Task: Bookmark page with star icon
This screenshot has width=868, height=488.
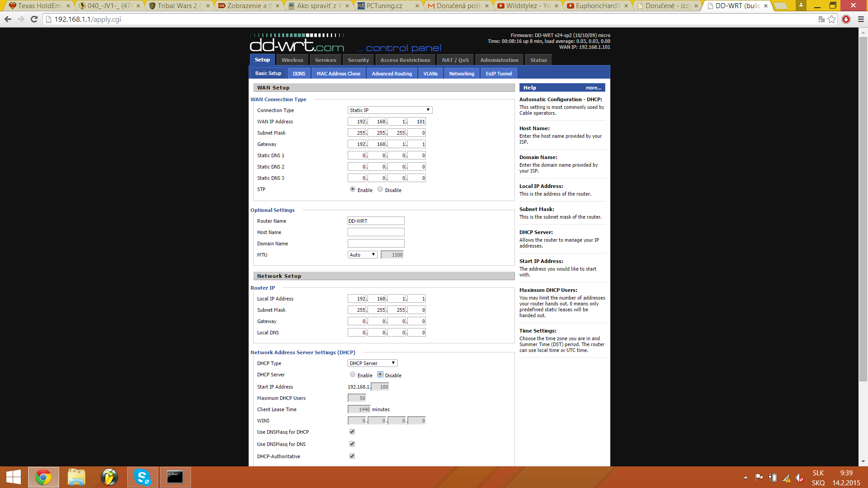Action: pos(832,19)
